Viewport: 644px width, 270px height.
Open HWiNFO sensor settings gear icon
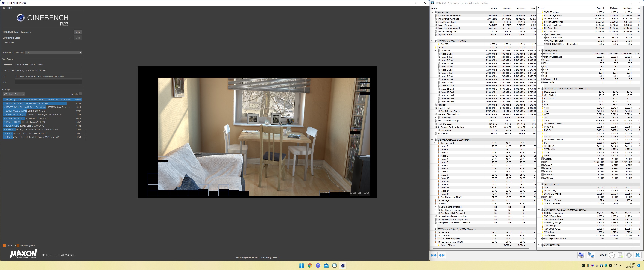pyautogui.click(x=629, y=255)
